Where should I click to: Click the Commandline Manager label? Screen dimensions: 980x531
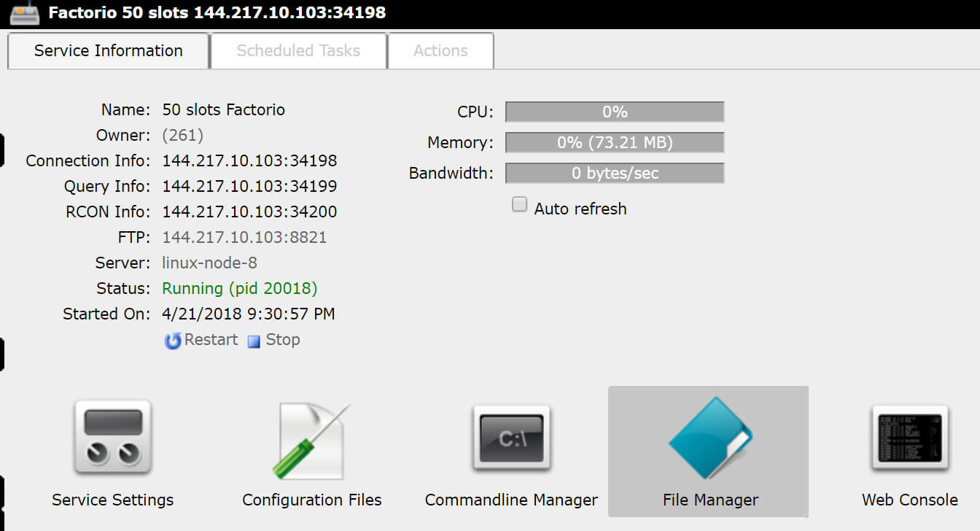pyautogui.click(x=511, y=500)
